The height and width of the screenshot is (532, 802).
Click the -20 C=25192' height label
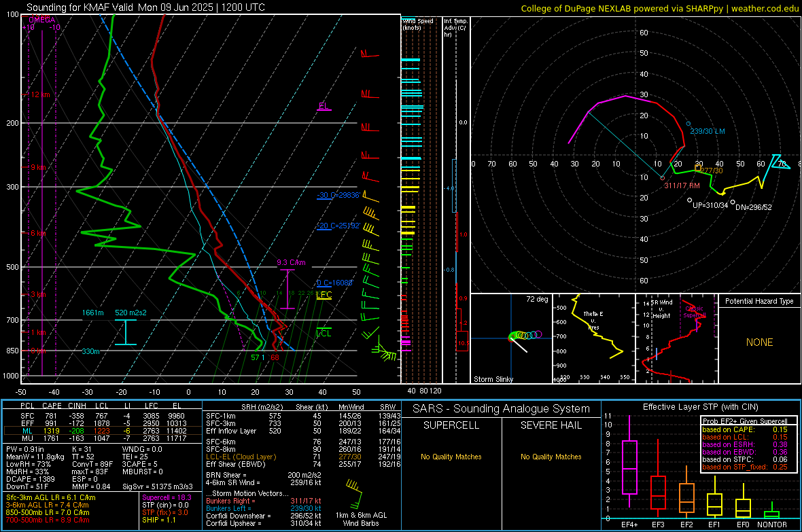tap(338, 226)
